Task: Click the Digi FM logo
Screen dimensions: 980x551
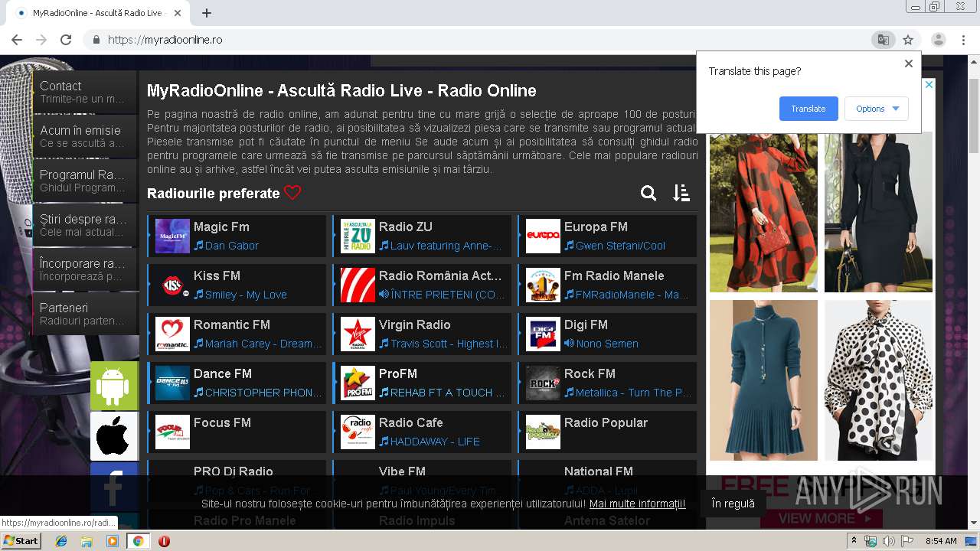Action: [543, 334]
